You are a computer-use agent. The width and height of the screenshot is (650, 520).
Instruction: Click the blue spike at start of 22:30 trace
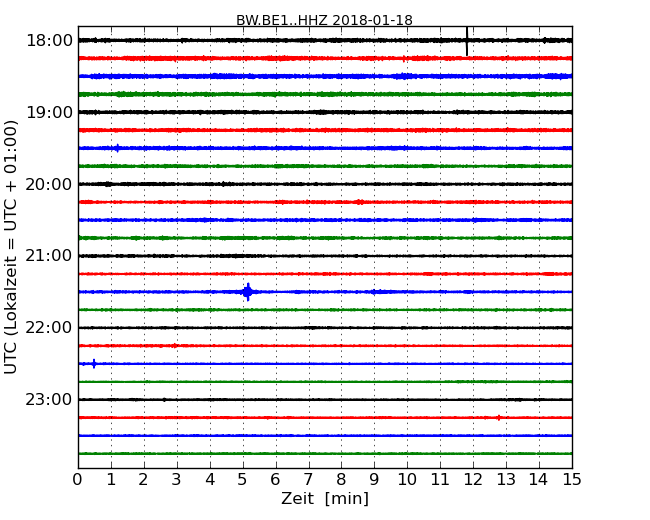(x=94, y=364)
